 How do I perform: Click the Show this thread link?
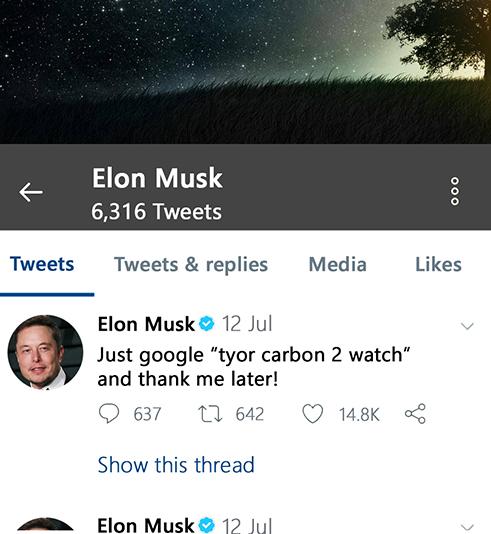176,465
